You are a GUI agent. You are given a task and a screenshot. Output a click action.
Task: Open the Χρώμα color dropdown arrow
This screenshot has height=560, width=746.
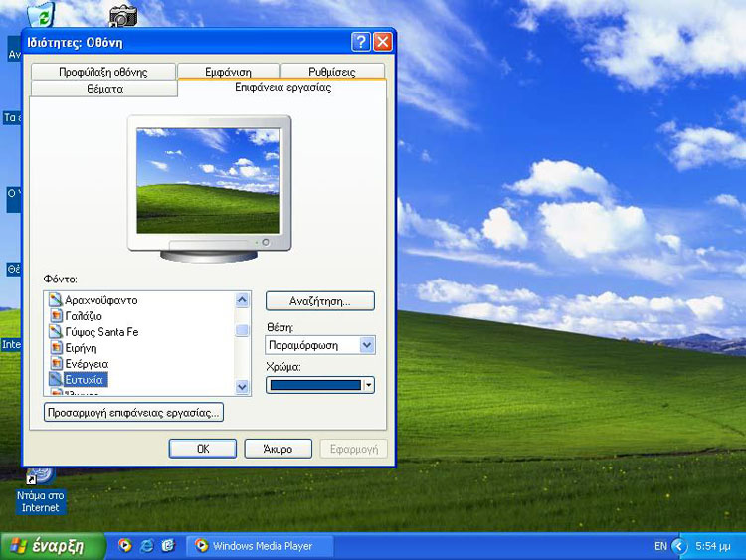pyautogui.click(x=369, y=385)
